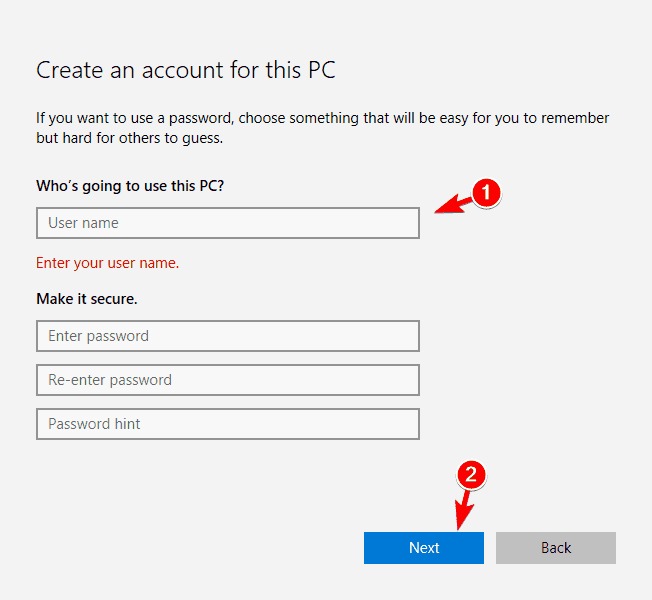Click the red badge numbered 2
The width and height of the screenshot is (652, 600).
pos(471,474)
